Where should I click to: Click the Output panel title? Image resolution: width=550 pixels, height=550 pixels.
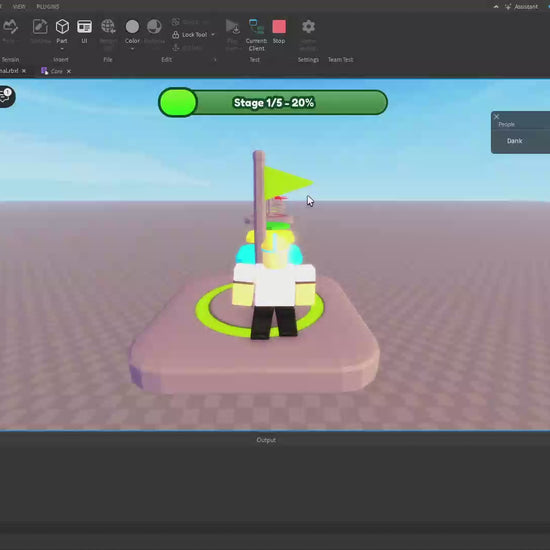tap(266, 440)
